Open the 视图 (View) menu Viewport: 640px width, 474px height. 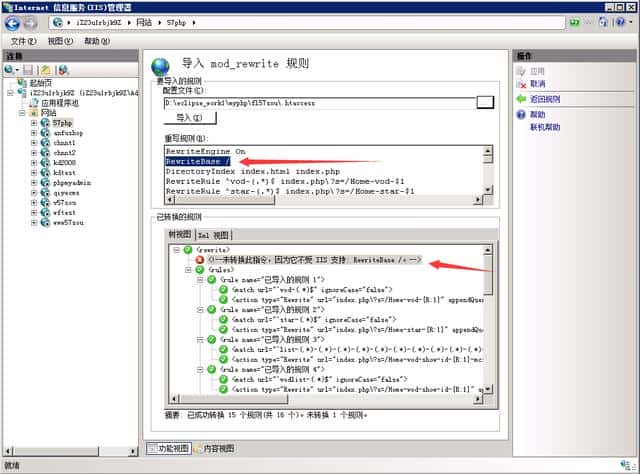[60, 41]
